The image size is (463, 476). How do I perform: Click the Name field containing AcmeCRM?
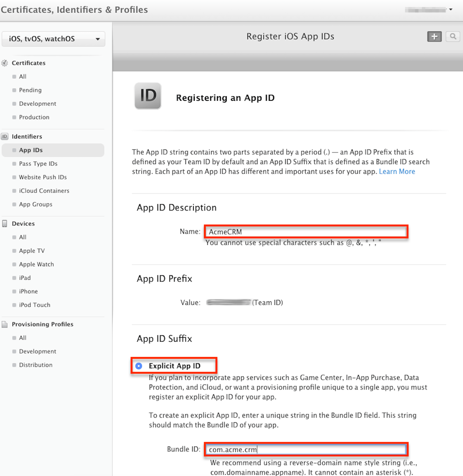point(306,232)
